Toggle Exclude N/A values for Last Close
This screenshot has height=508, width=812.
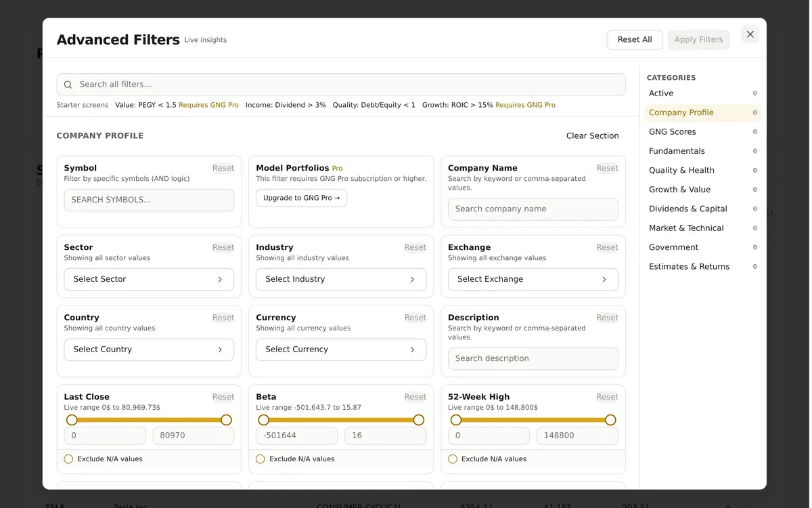point(68,459)
